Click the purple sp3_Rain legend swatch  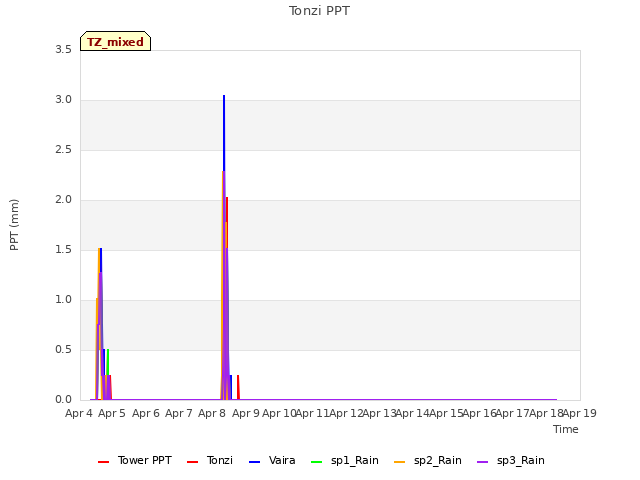[482, 462]
